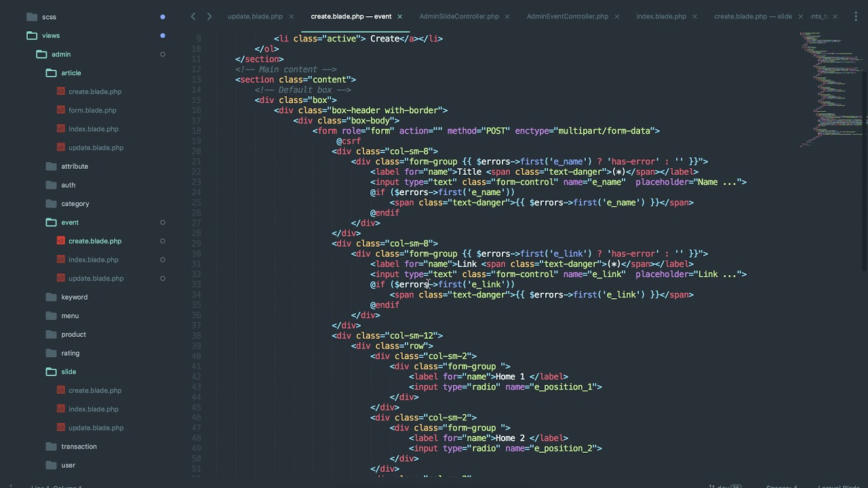Image resolution: width=868 pixels, height=488 pixels.
Task: Collapse the admin folder
Action: click(x=41, y=54)
